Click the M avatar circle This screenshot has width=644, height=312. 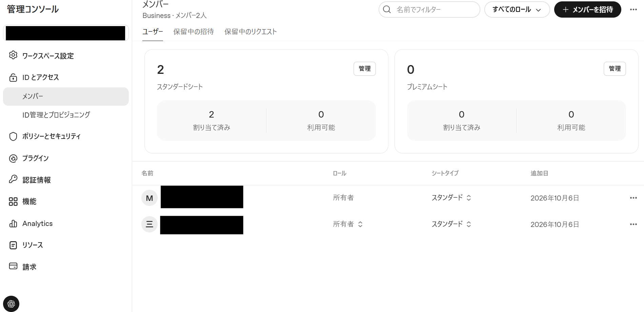[149, 198]
